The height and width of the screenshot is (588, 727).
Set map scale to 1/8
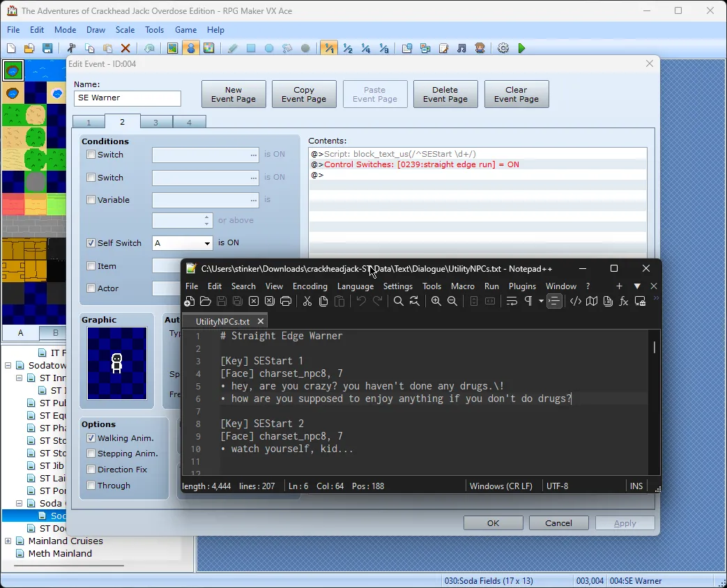(383, 48)
